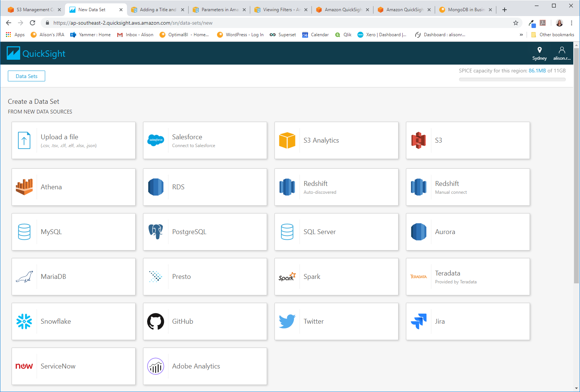Click the Snowflake logo icon
Image resolution: width=580 pixels, height=392 pixels.
pyautogui.click(x=24, y=321)
